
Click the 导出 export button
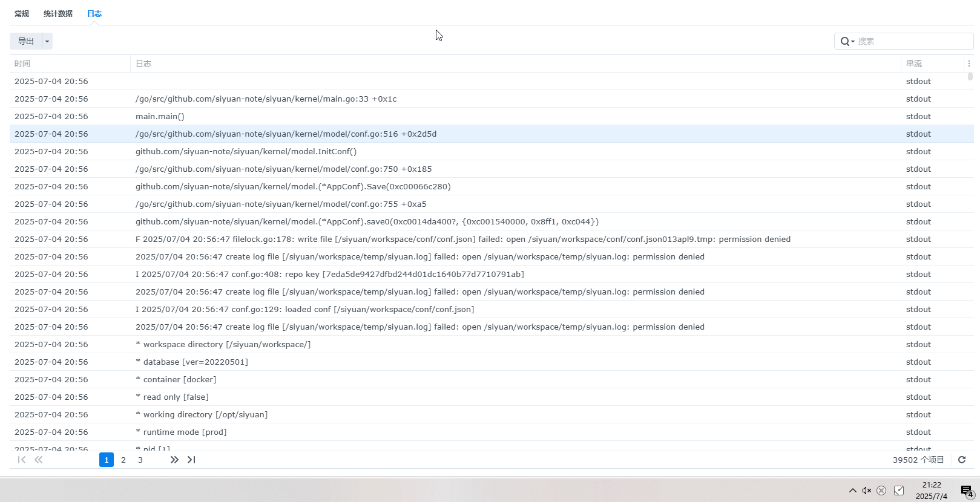(26, 41)
